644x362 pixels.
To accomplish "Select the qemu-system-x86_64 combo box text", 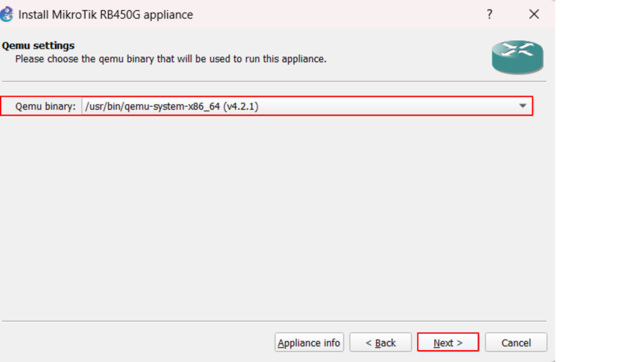I will 172,106.
